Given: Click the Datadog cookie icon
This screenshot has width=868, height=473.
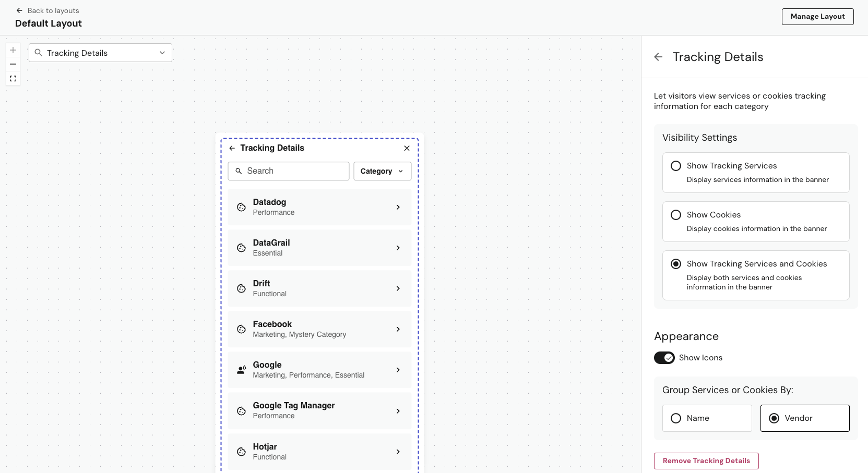Looking at the screenshot, I should [x=241, y=207].
